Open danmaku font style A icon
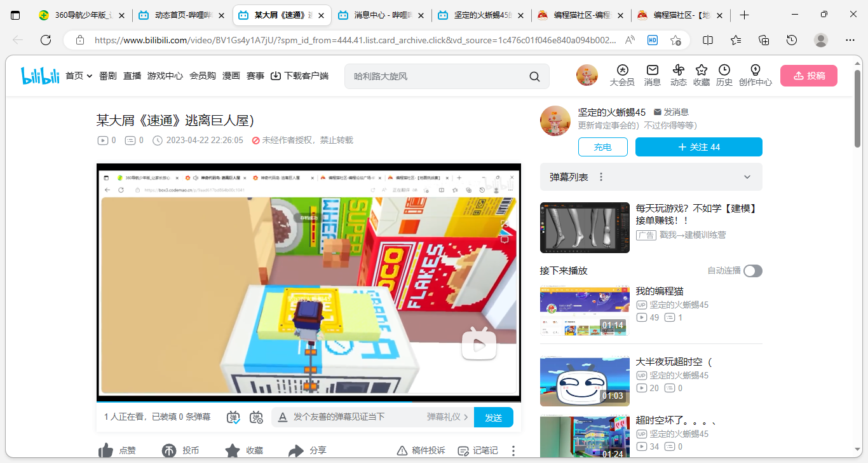Screen dimensions: 868x463 click(283, 417)
